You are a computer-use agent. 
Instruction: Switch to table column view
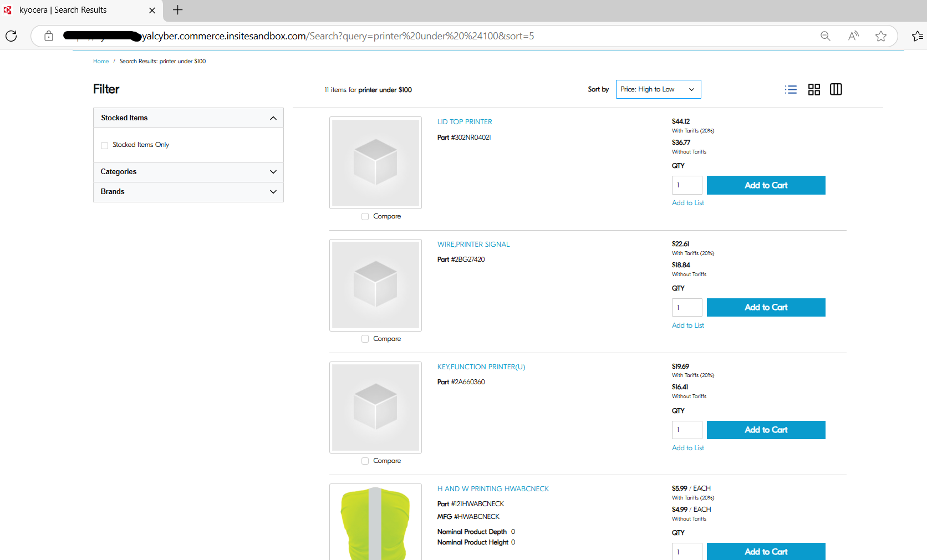point(836,89)
